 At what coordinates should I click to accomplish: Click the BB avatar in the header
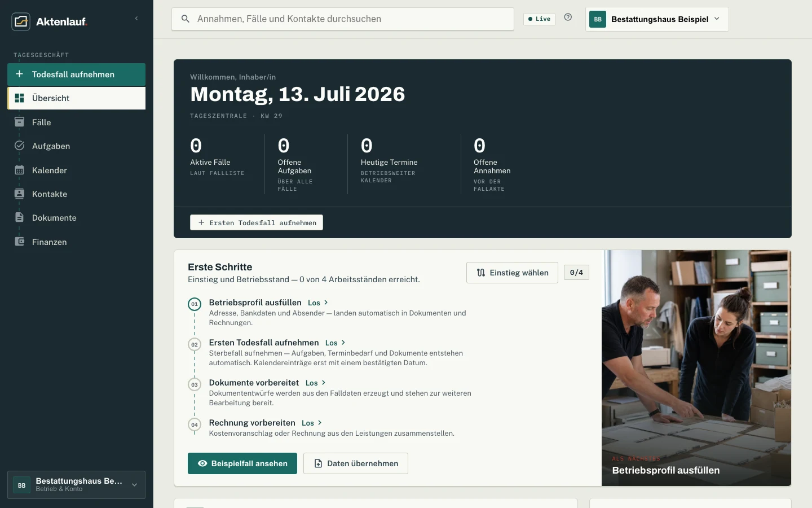pyautogui.click(x=598, y=19)
